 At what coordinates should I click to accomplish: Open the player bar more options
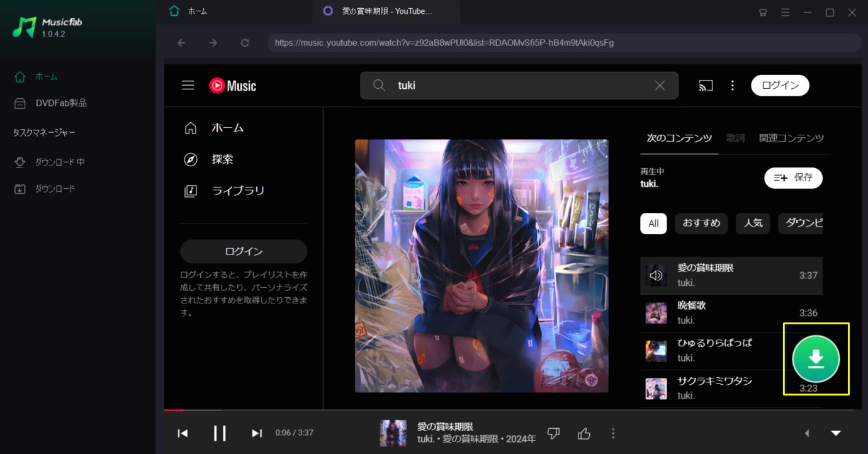tap(613, 433)
